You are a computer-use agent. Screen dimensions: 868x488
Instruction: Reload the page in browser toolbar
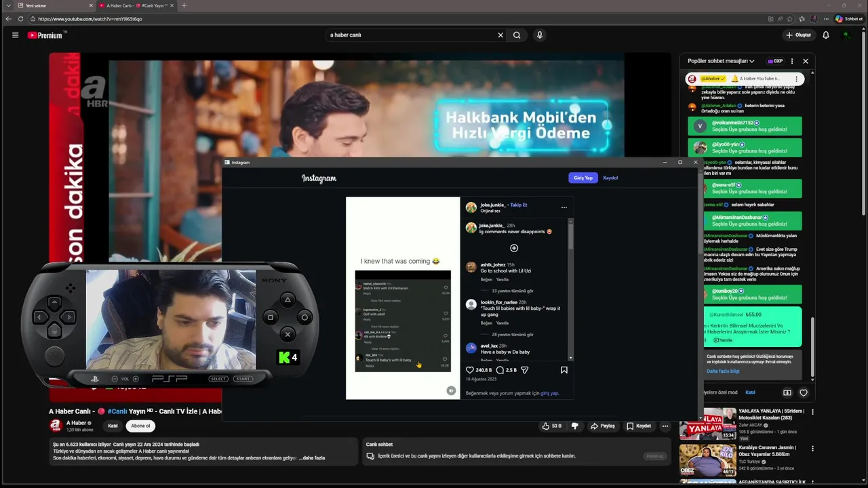[x=20, y=19]
